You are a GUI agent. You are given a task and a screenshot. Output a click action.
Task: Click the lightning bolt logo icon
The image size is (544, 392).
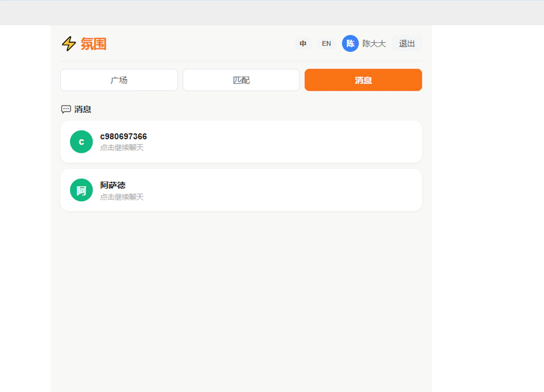coord(69,44)
